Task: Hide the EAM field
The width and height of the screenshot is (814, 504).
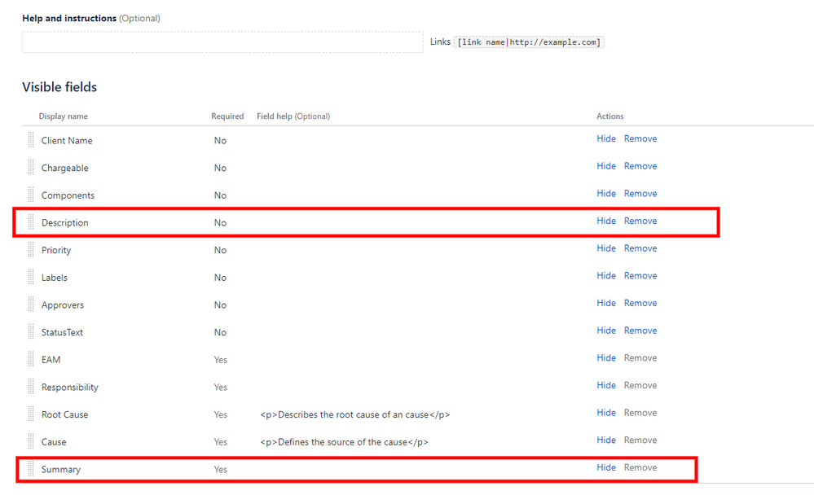Action: [606, 357]
